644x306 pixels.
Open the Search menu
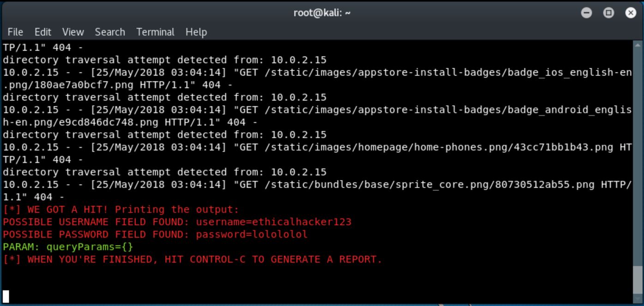click(x=110, y=32)
